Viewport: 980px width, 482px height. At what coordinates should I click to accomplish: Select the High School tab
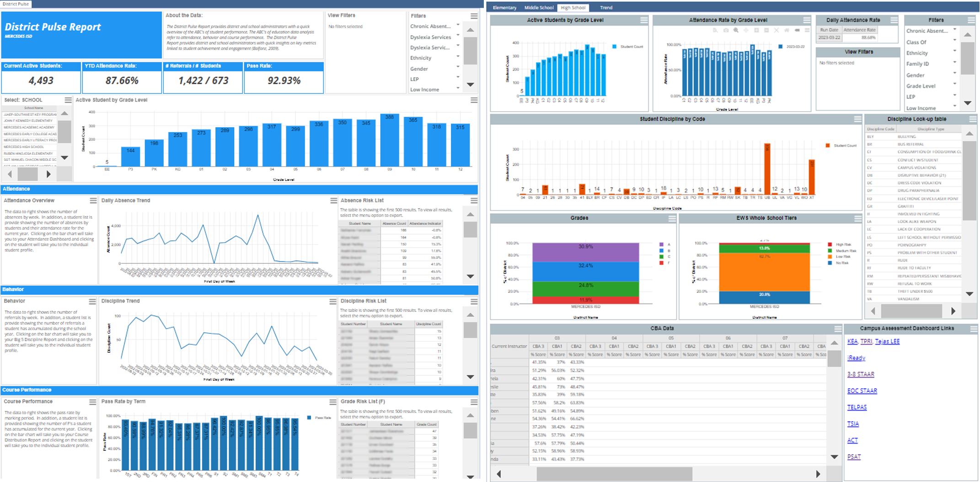tap(573, 8)
